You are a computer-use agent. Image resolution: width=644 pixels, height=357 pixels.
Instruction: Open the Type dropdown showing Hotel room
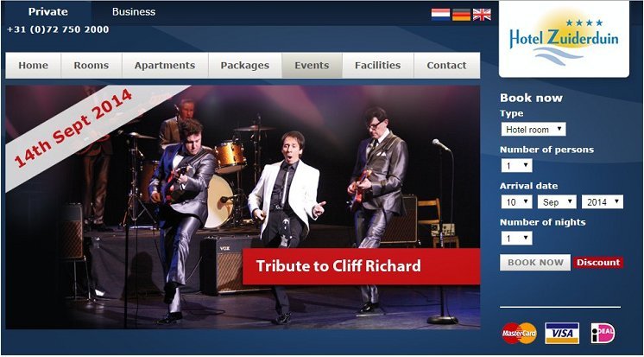point(534,129)
